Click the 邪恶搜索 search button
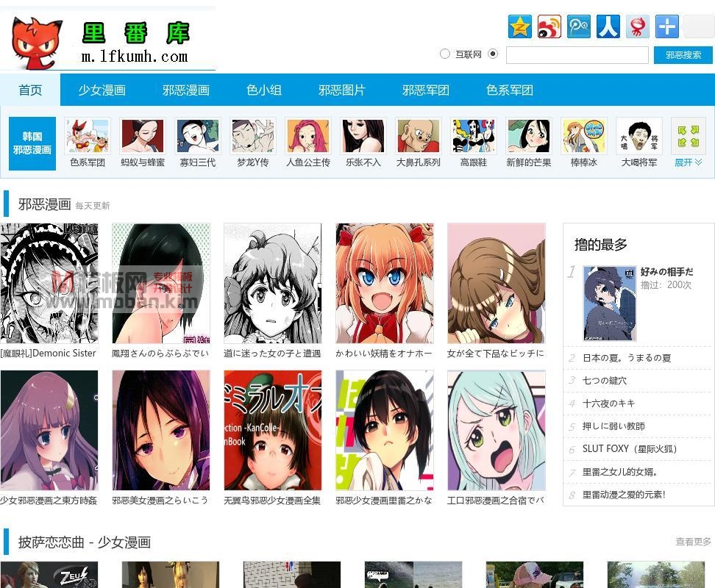Viewport: 715px width, 588px height. tap(683, 55)
